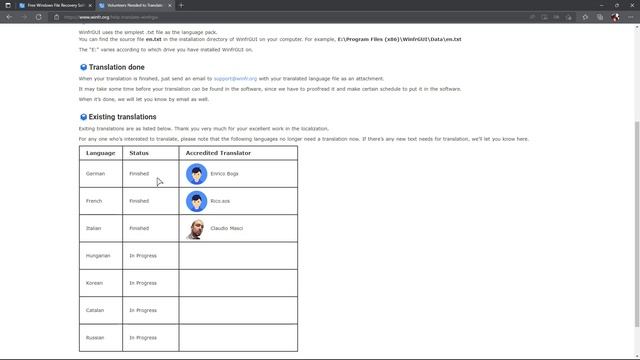Select the Volunteers Needed to Translate tab
The height and width of the screenshot is (360, 640).
[135, 5]
